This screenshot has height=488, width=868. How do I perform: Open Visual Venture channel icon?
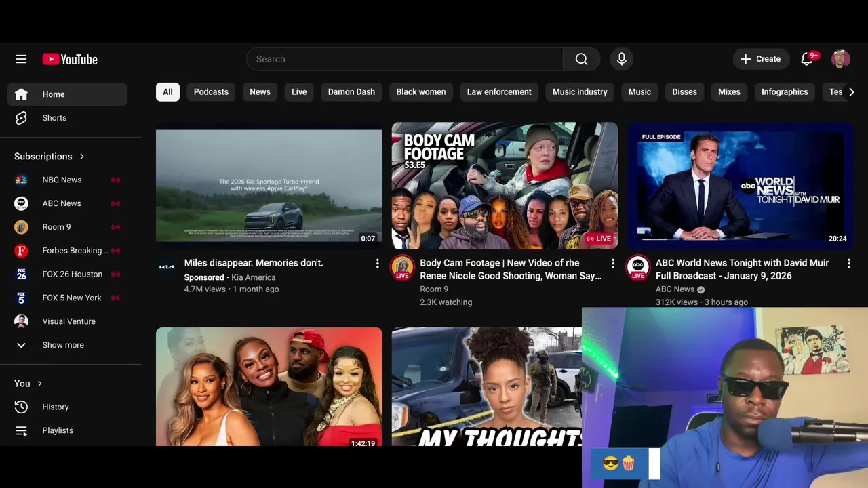coord(21,321)
